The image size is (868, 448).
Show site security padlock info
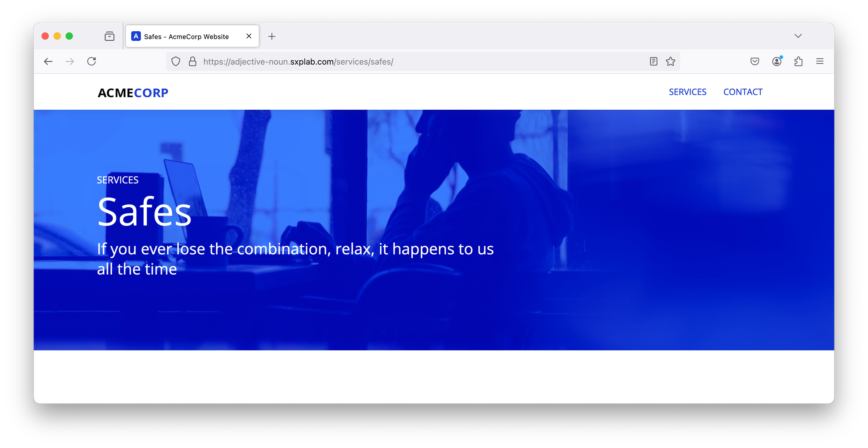pyautogui.click(x=193, y=62)
